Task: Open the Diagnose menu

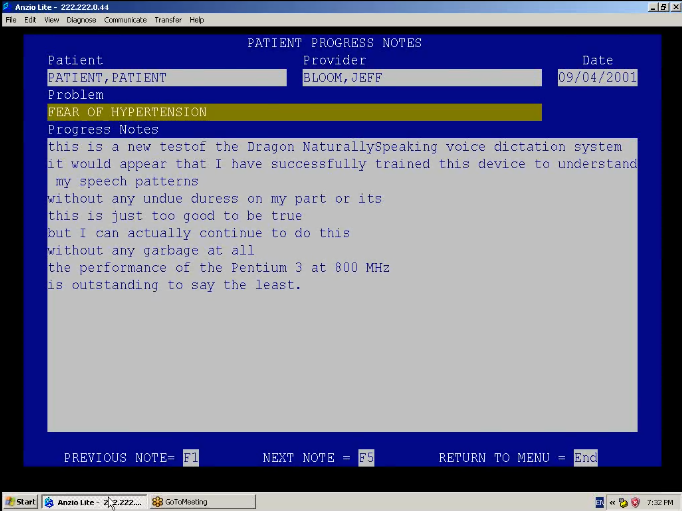Action: [x=81, y=20]
